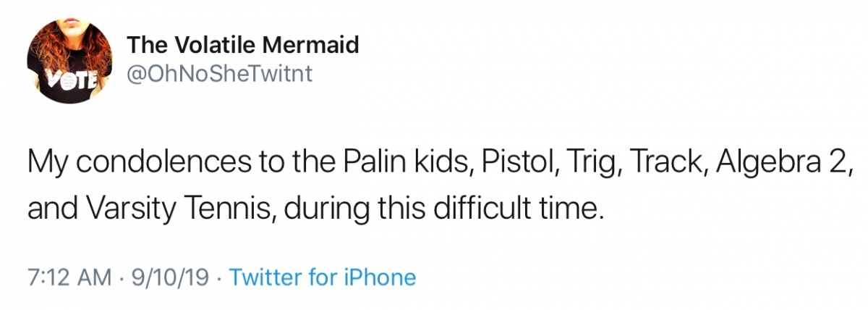868x310 pixels.
Task: Open The Volatile Mermaid display name
Action: pyautogui.click(x=243, y=46)
